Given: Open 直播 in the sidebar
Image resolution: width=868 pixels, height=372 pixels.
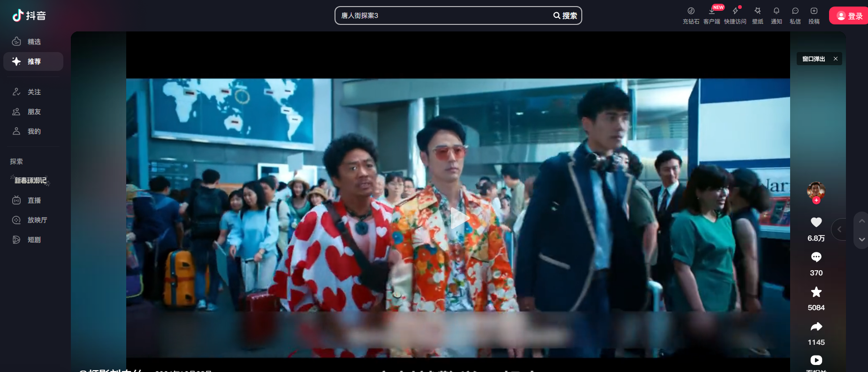Looking at the screenshot, I should click(x=33, y=200).
